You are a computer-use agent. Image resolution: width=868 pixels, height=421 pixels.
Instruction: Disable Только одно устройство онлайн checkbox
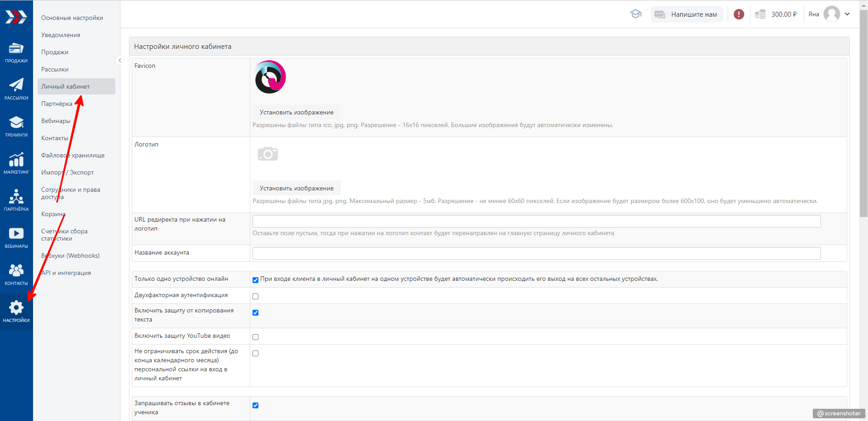tap(256, 280)
